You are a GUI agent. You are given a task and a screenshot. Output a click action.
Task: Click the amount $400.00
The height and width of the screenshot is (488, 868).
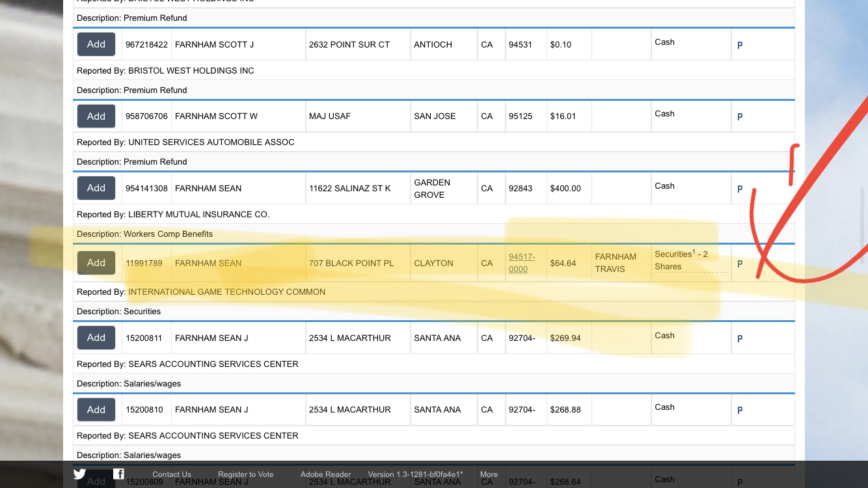(x=565, y=188)
